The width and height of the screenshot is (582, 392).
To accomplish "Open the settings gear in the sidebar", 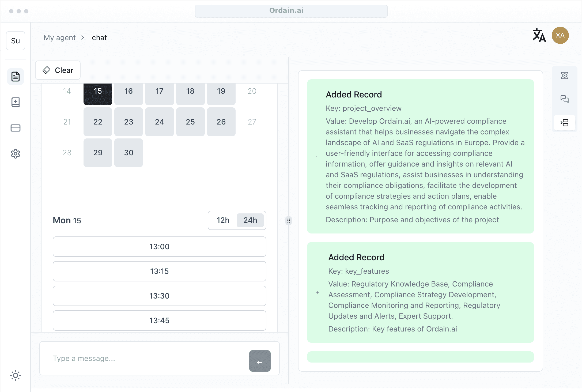I will point(16,154).
